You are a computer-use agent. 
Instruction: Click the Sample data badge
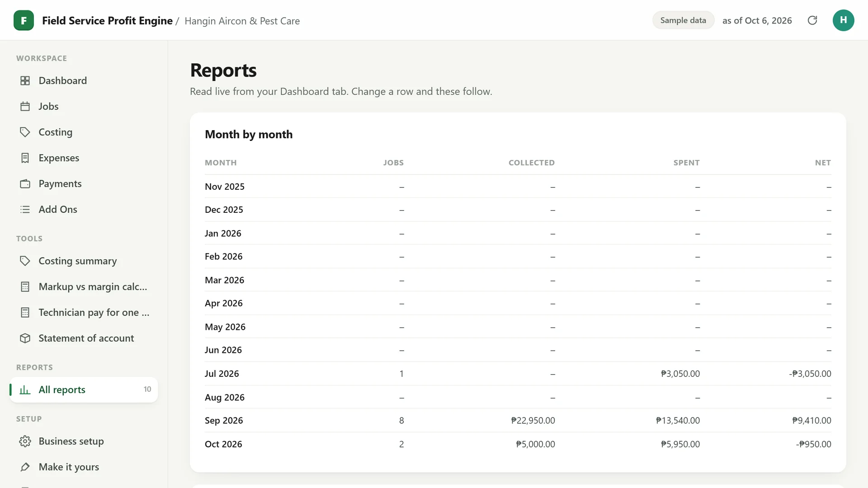(x=683, y=20)
